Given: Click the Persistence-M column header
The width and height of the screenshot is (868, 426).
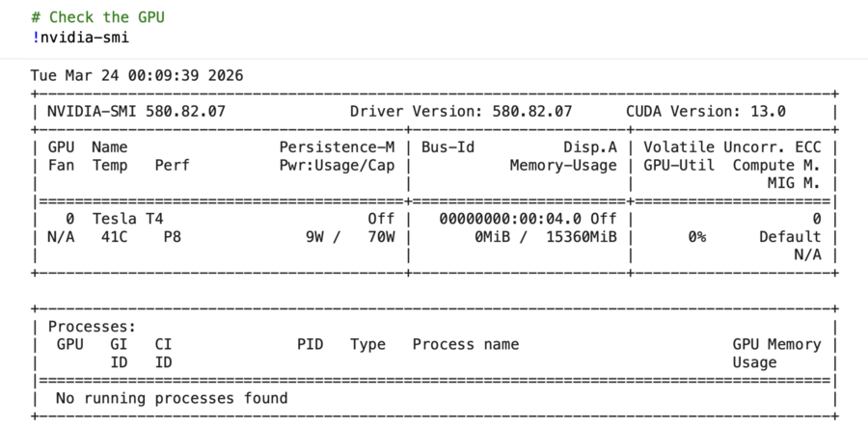Looking at the screenshot, I should pos(338,147).
